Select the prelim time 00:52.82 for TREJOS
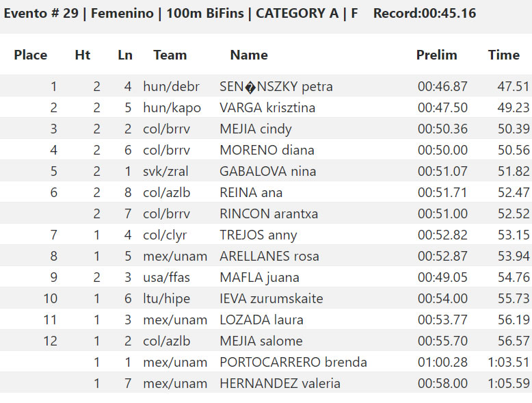The image size is (532, 403). coord(442,235)
